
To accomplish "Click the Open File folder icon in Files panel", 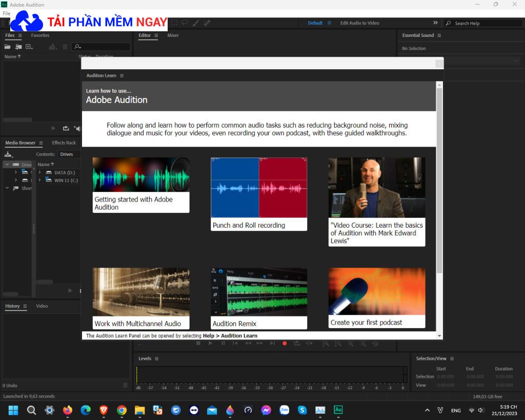I will click(7, 47).
